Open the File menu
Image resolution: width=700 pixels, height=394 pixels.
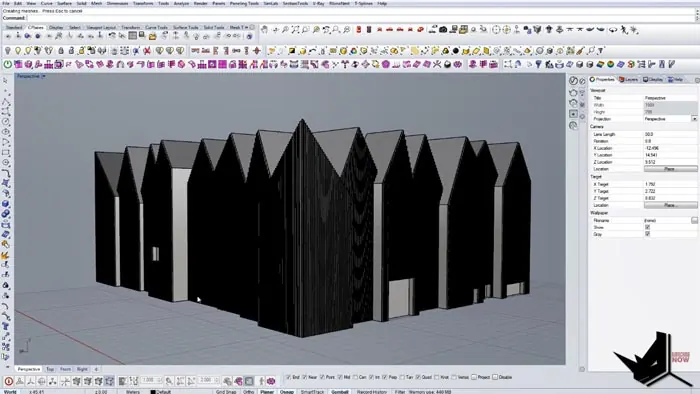(5, 3)
